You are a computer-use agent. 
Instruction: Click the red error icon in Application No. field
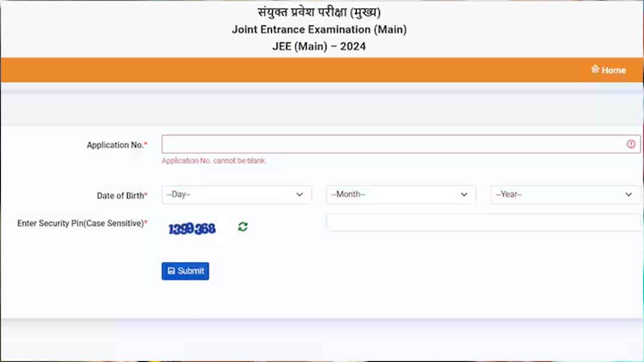[631, 144]
